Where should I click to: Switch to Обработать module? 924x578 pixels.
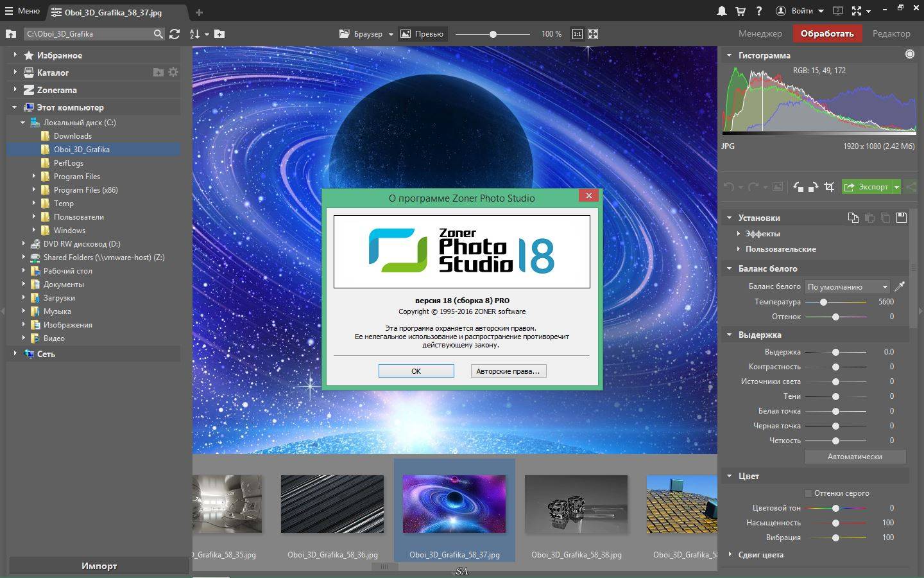(827, 33)
